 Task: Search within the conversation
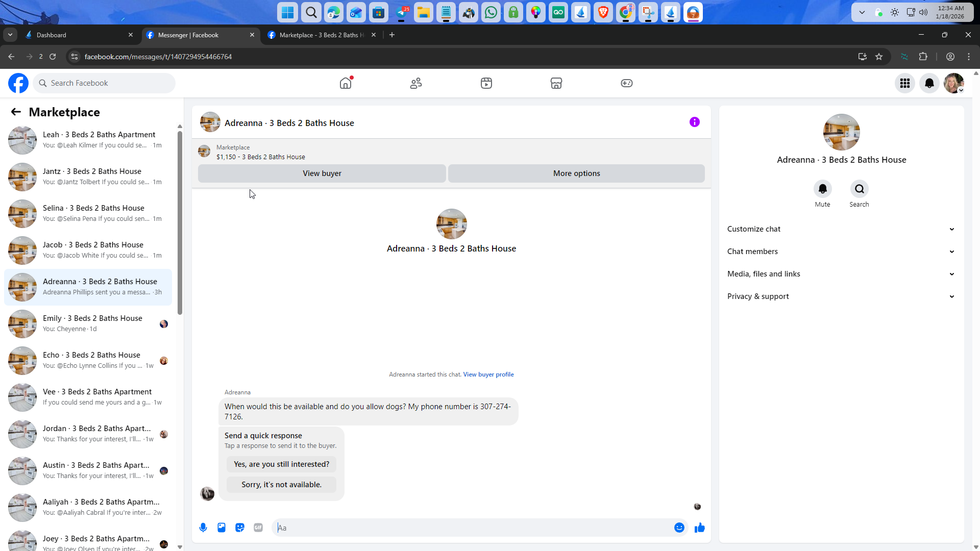860,189
